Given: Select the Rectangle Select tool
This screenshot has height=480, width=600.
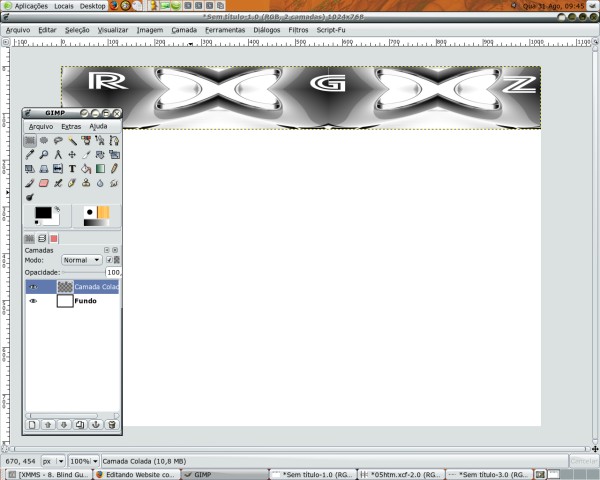Looking at the screenshot, I should point(30,140).
